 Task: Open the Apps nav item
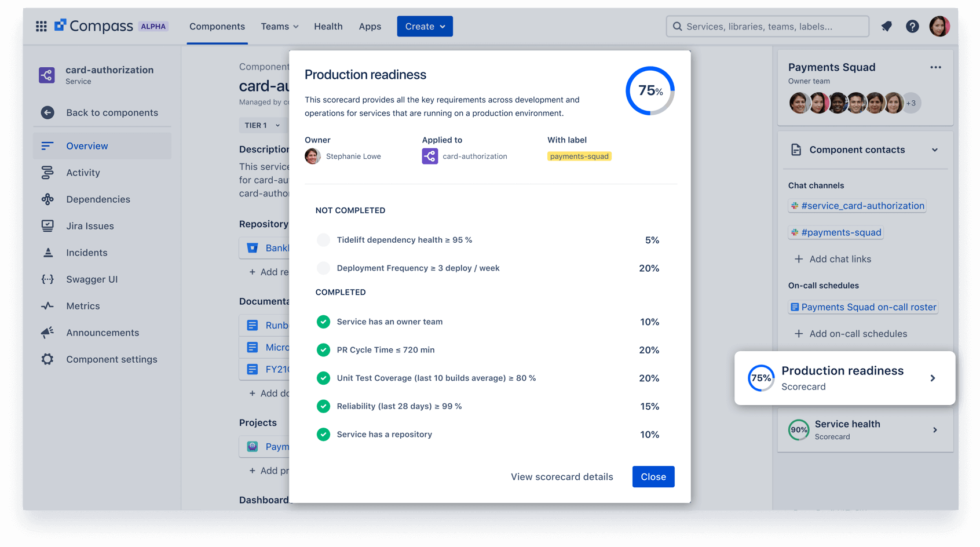[x=370, y=27]
